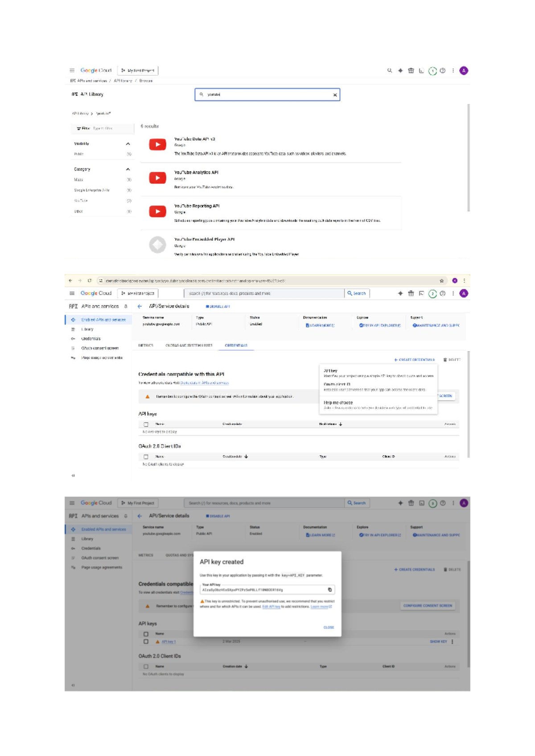Open My First Project selector in API Library header
Screen dimensions: 535x756
(138, 70)
